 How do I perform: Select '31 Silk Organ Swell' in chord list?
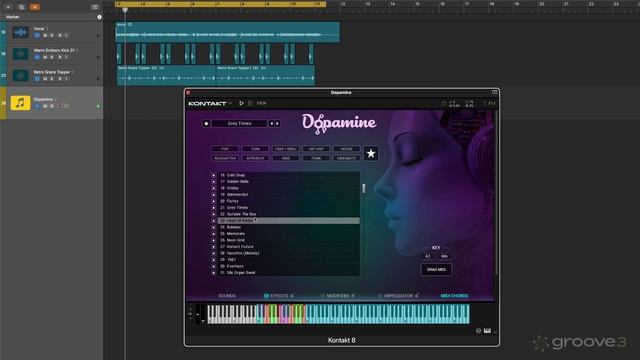289,273
